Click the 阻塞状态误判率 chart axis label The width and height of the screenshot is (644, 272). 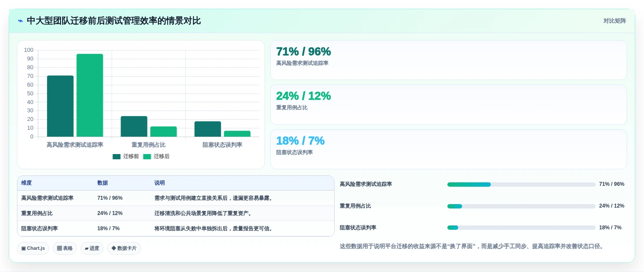(x=222, y=145)
